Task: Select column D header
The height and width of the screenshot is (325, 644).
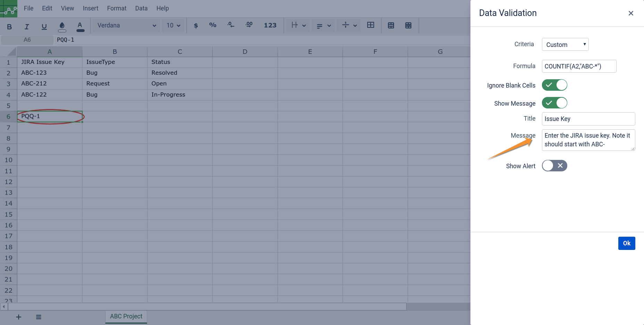Action: [x=245, y=52]
